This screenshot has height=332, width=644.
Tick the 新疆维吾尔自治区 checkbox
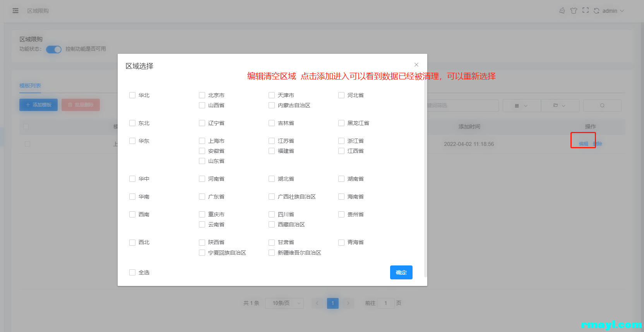[x=272, y=253]
